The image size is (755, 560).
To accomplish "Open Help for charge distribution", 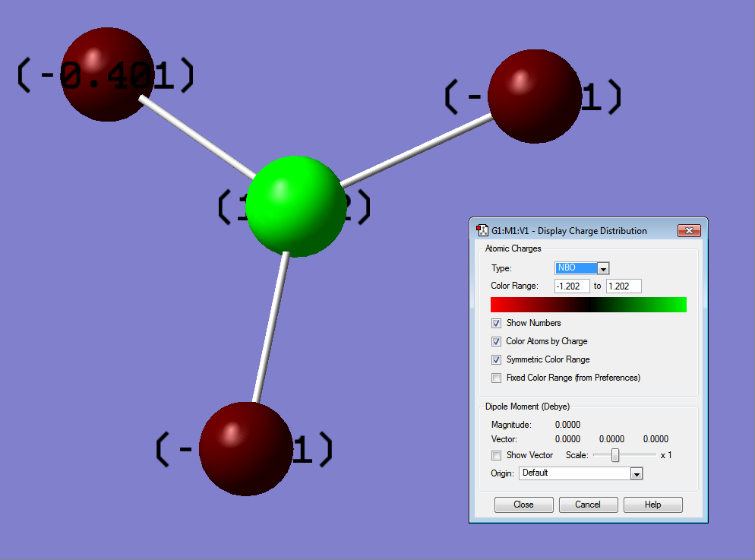I will [x=653, y=505].
